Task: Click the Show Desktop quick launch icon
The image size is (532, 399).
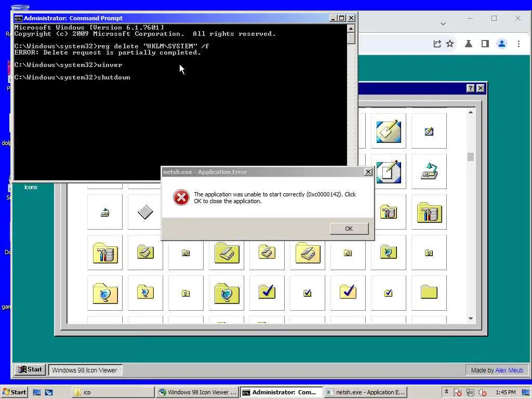Action: (x=37, y=392)
